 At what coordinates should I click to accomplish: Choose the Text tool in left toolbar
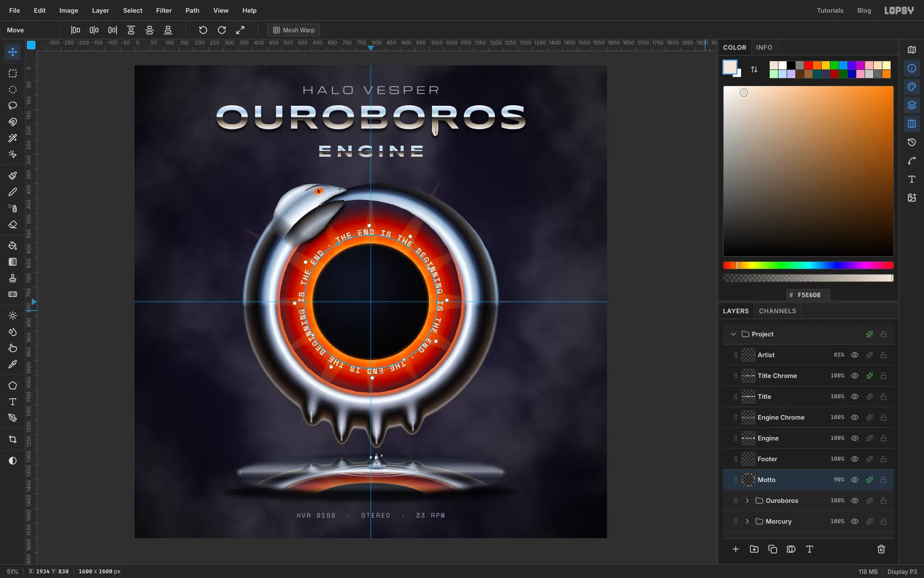[x=12, y=402]
